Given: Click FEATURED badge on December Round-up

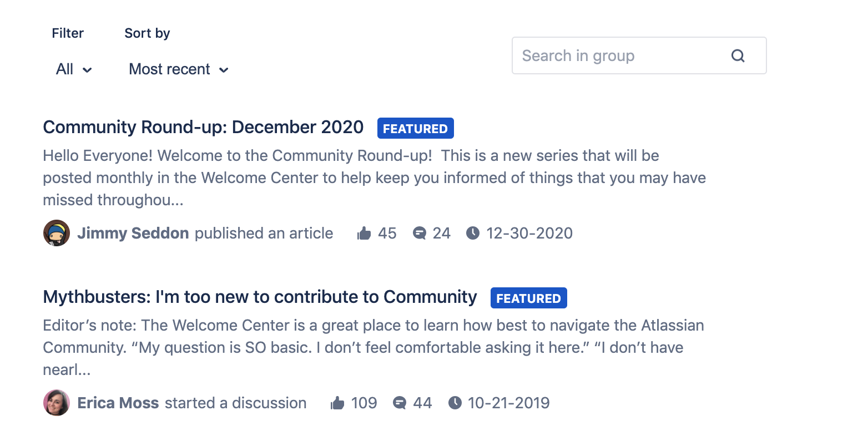Looking at the screenshot, I should point(416,128).
